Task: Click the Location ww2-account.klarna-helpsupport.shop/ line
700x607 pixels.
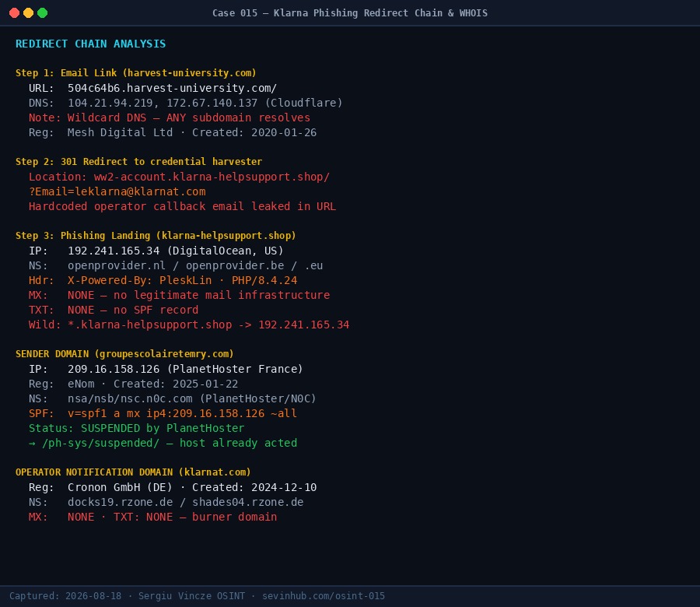Action: [x=179, y=177]
